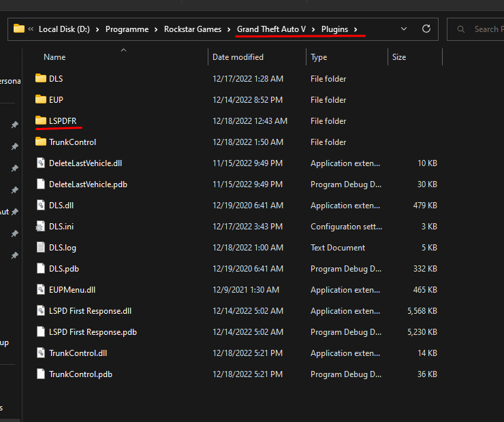Select the EUP folder icon
The width and height of the screenshot is (504, 422).
(40, 99)
